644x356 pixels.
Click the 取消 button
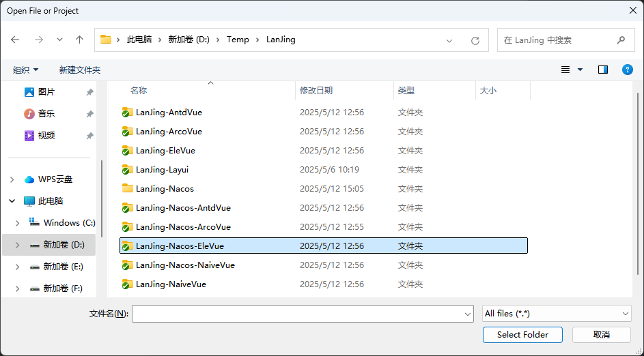point(601,335)
